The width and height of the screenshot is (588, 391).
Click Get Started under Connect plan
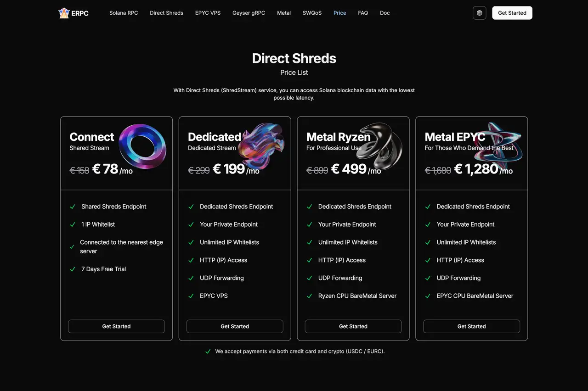point(116,326)
